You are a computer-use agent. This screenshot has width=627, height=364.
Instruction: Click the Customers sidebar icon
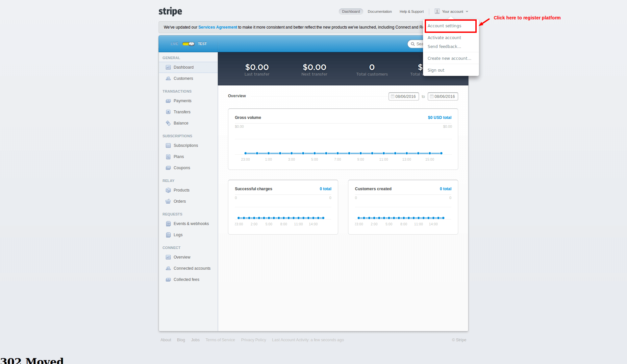point(168,79)
